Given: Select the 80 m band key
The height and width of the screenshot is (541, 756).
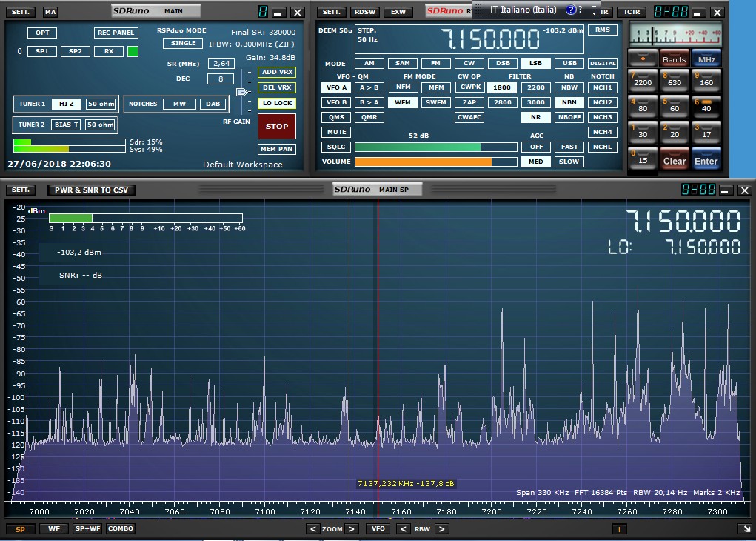Looking at the screenshot, I should click(643, 107).
